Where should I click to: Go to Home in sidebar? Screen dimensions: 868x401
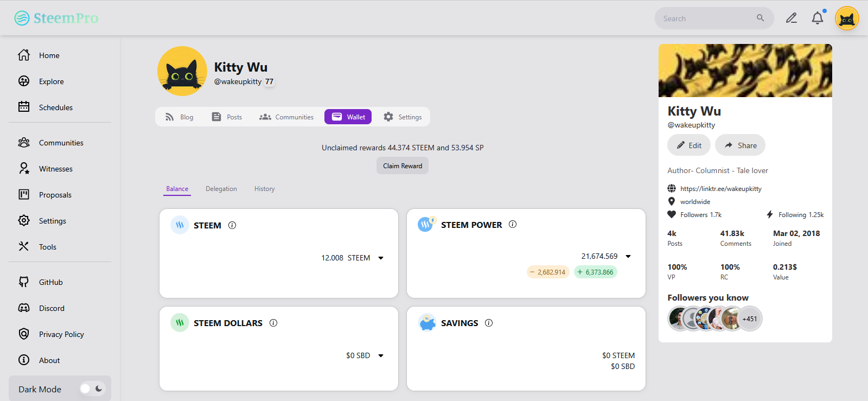[x=49, y=55]
